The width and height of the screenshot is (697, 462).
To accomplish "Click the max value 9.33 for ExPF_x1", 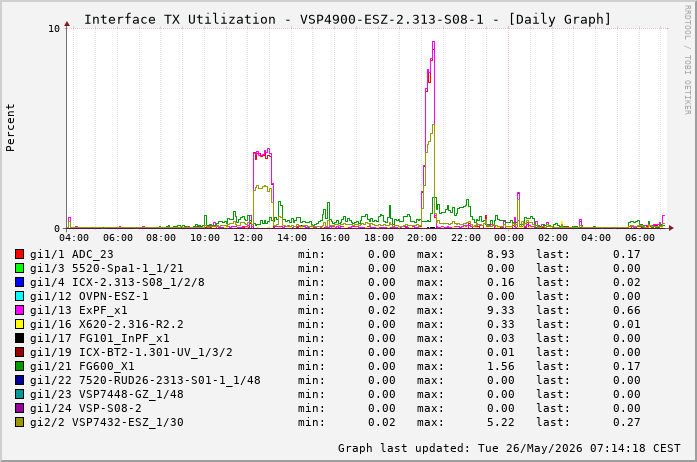I will (501, 310).
